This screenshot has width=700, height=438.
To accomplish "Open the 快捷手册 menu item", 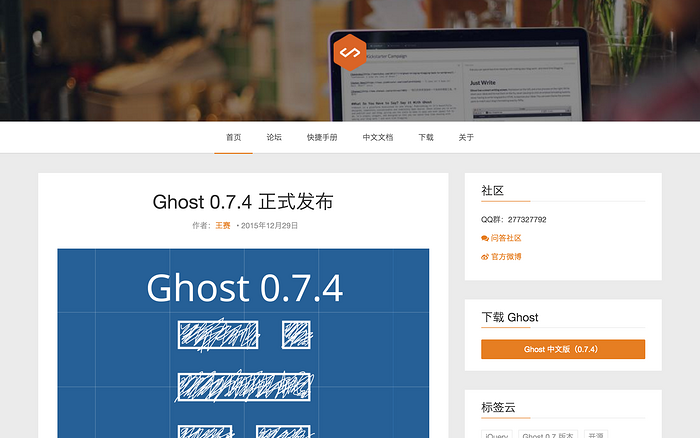I will (322, 138).
